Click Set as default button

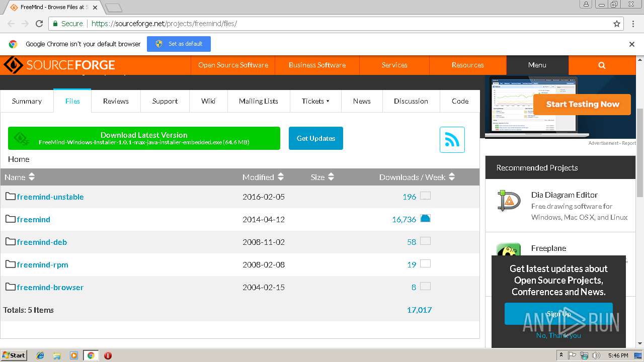(x=179, y=44)
